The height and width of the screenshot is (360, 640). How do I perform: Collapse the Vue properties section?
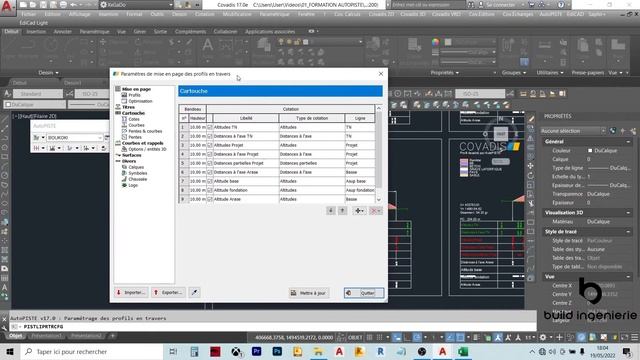coord(628,276)
